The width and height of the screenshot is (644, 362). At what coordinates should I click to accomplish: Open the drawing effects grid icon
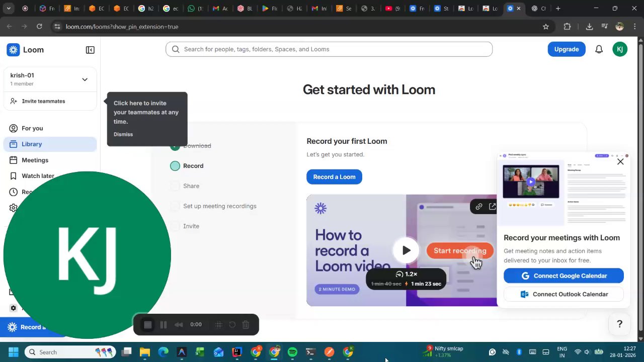[219, 325]
